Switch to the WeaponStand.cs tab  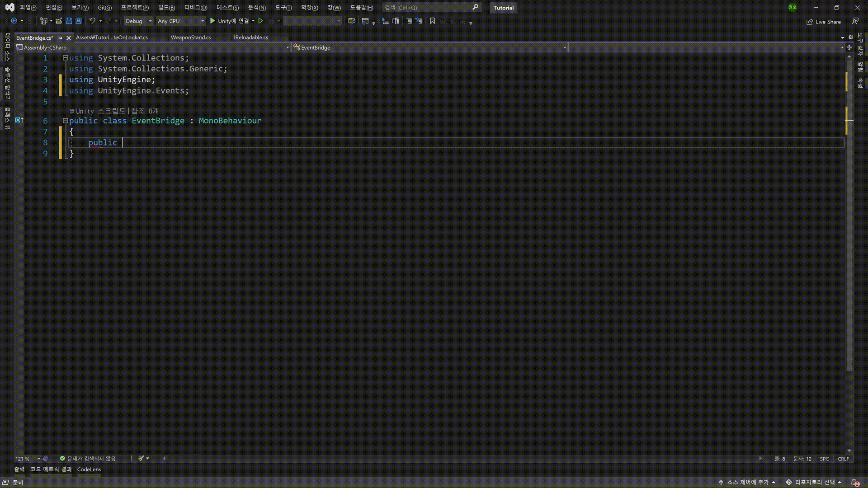coord(190,38)
